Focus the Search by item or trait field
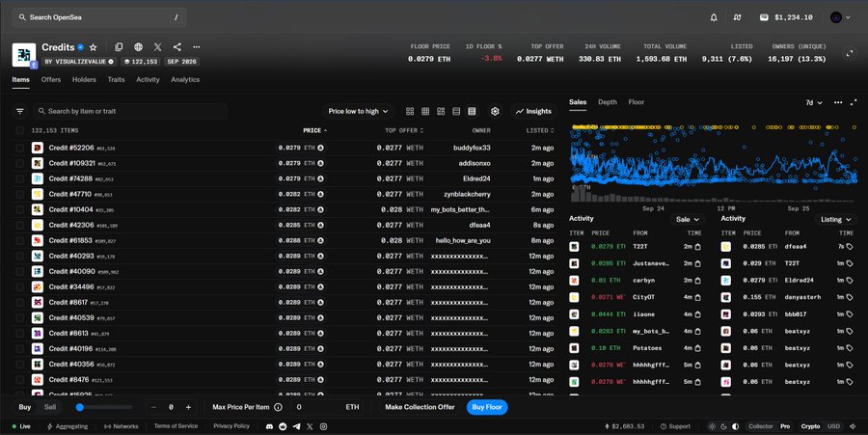 click(x=130, y=111)
